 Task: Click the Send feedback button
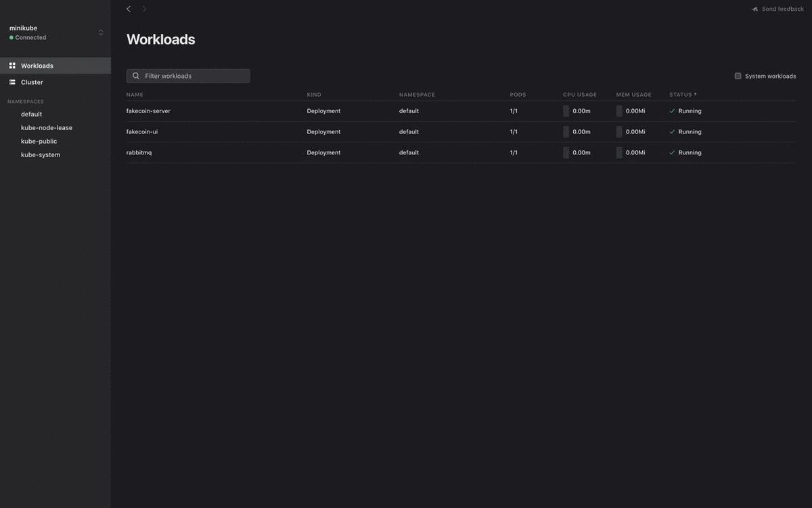point(778,8)
